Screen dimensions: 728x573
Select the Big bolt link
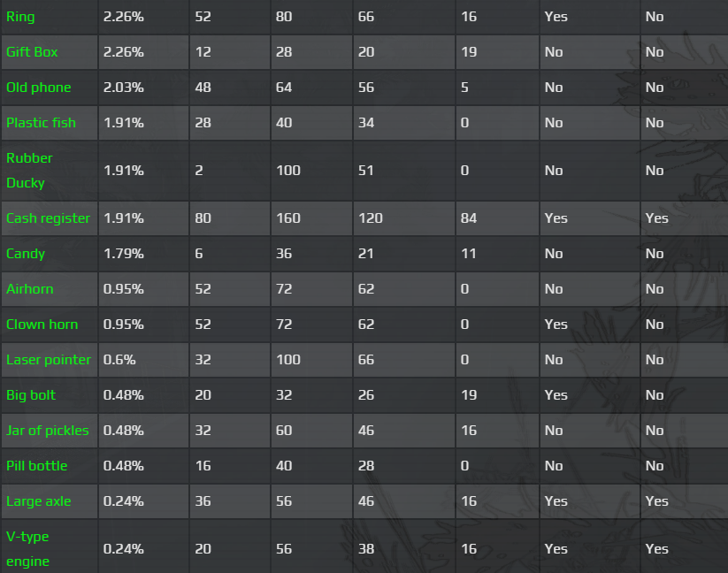31,395
